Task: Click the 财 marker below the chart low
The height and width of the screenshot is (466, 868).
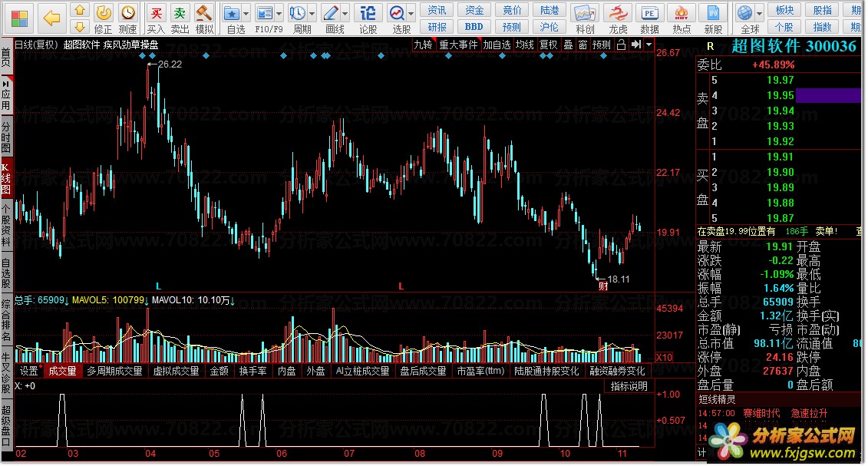Action: point(602,286)
